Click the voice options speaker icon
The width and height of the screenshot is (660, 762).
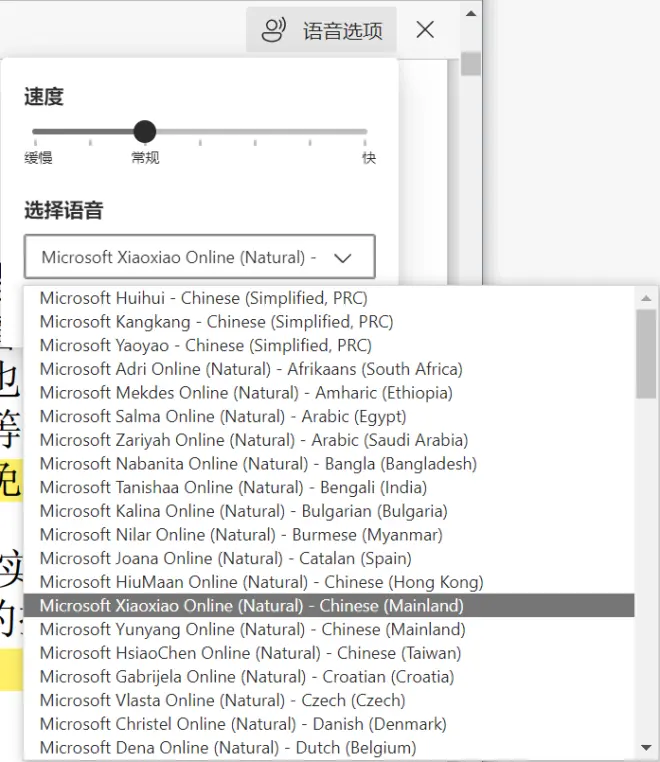coord(274,30)
